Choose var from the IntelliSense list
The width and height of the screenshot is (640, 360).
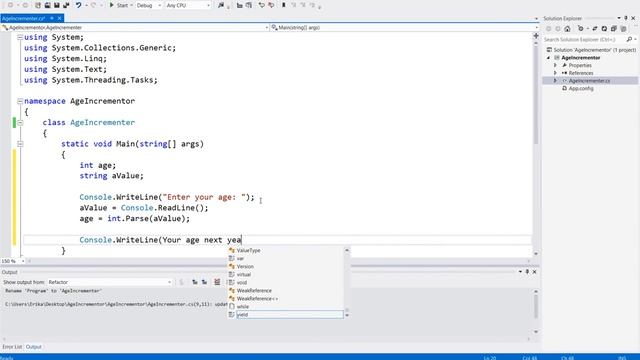point(285,258)
